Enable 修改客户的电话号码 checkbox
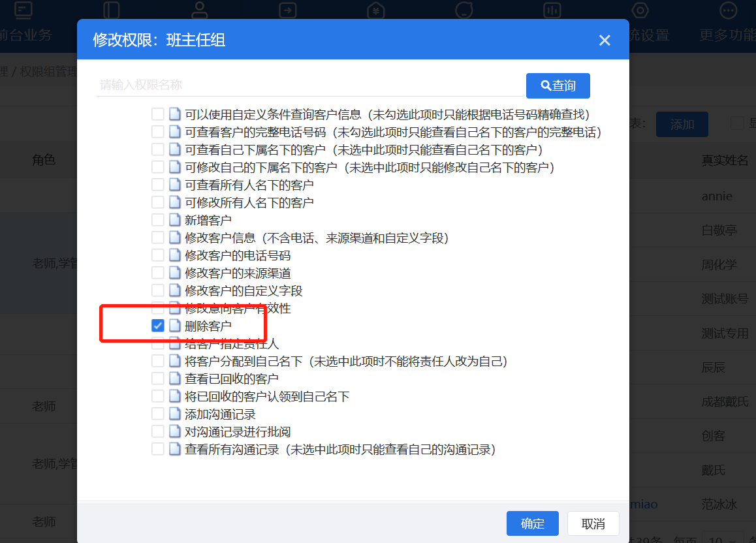756x543 pixels. [x=157, y=255]
